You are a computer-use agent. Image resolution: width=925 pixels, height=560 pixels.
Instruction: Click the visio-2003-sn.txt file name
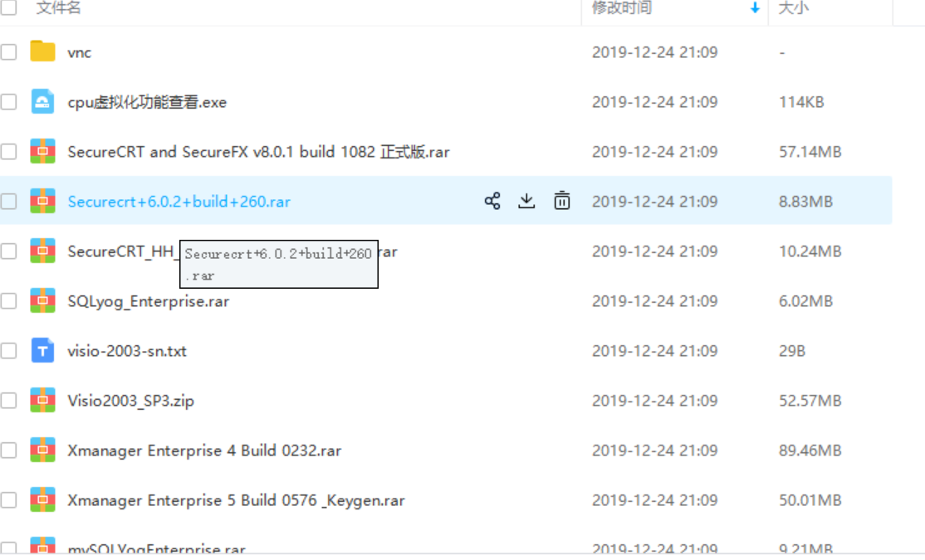(x=127, y=351)
